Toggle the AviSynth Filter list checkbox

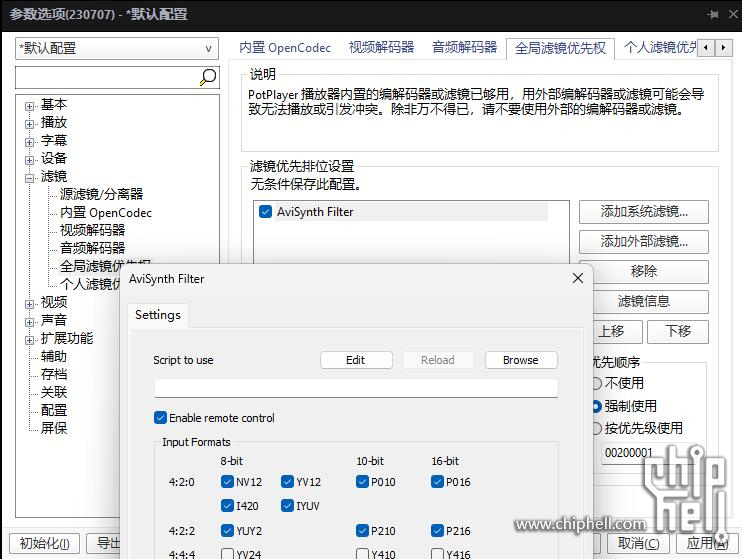(265, 212)
